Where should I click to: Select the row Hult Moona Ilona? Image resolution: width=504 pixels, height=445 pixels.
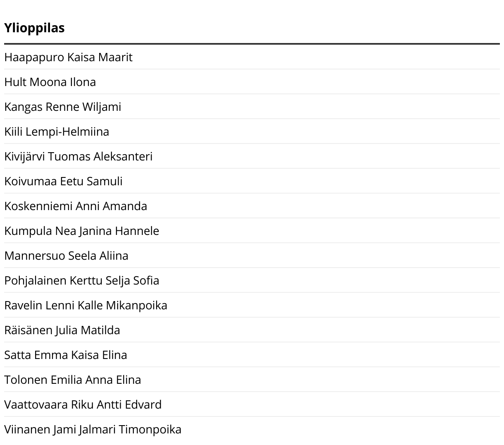(252, 82)
